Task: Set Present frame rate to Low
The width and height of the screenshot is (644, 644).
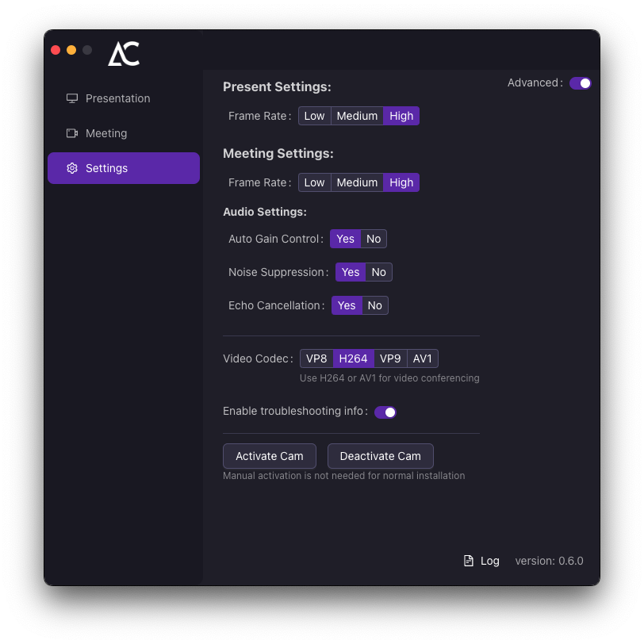Action: click(314, 116)
